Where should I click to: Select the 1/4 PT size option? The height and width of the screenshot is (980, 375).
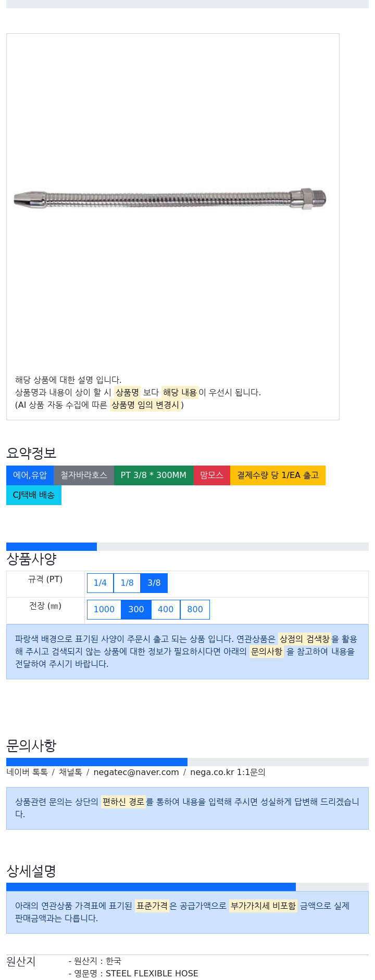pyautogui.click(x=100, y=583)
